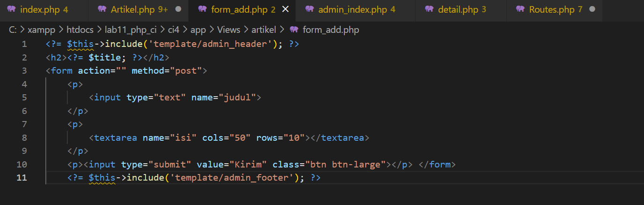Click PHP elephant icon on Routes.php tab
The height and width of the screenshot is (205, 644).
point(520,9)
